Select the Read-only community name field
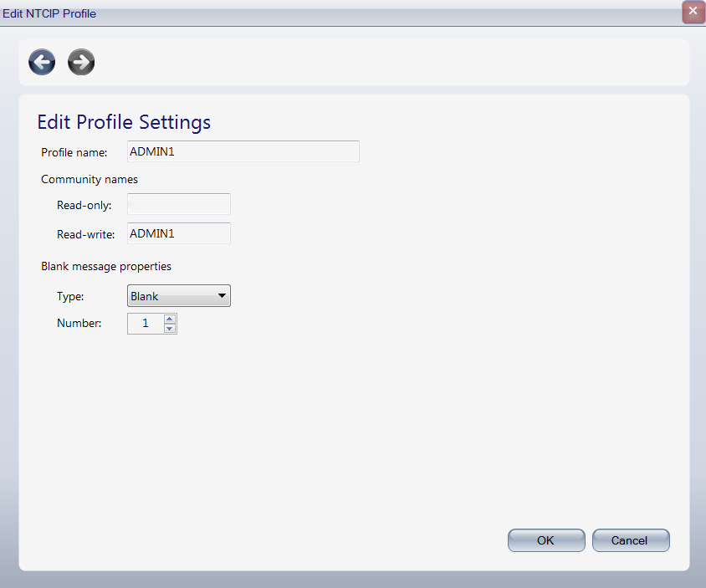This screenshot has width=706, height=588. coord(178,204)
